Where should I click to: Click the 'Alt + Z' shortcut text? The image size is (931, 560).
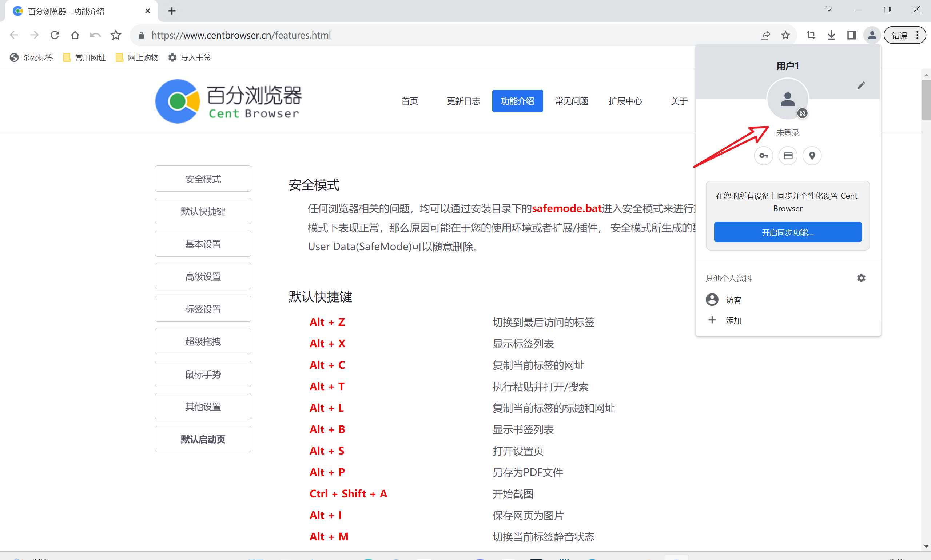coord(327,322)
